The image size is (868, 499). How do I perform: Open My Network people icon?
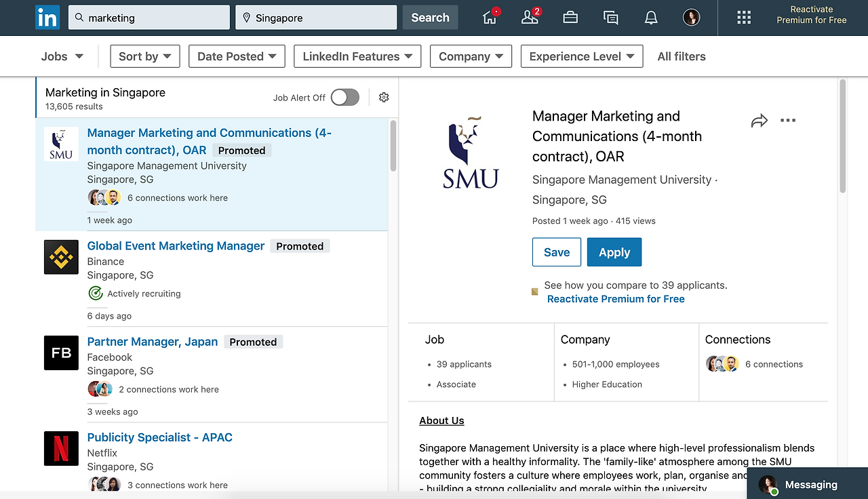530,18
